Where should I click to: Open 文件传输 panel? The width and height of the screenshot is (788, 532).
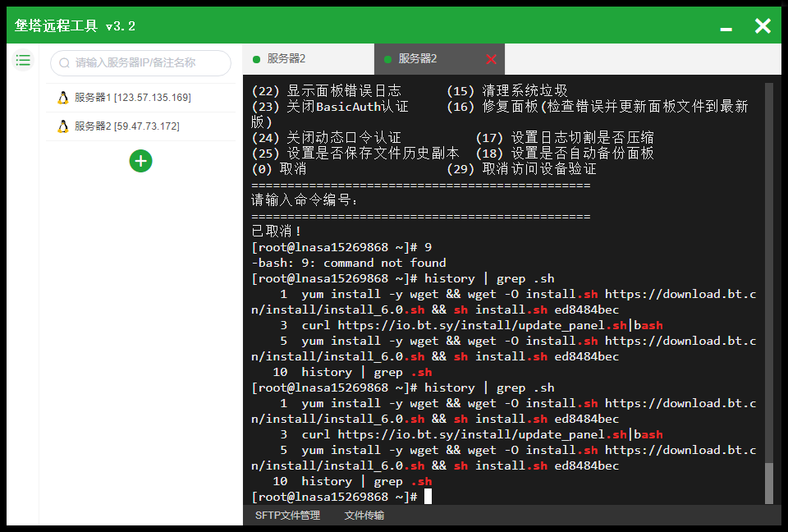tap(364, 516)
